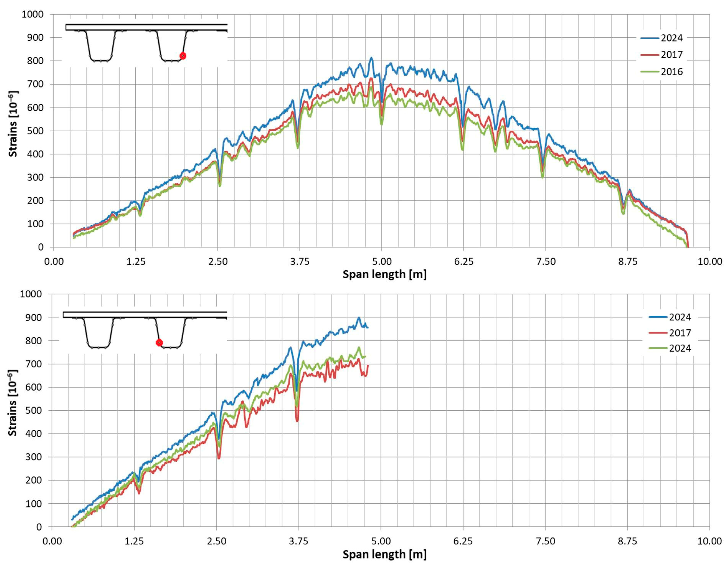This screenshot has width=728, height=568.
Task: Select the 10.00 x-axis label on bottom chart
Action: (x=710, y=541)
